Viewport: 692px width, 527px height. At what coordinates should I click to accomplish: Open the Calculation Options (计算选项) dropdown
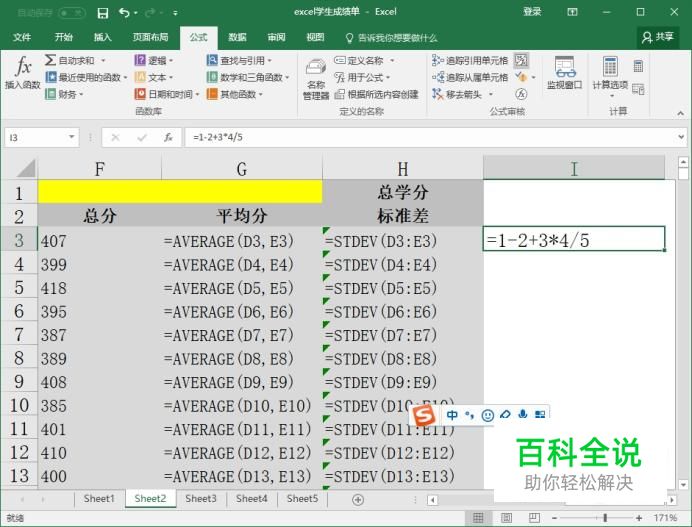tap(610, 78)
